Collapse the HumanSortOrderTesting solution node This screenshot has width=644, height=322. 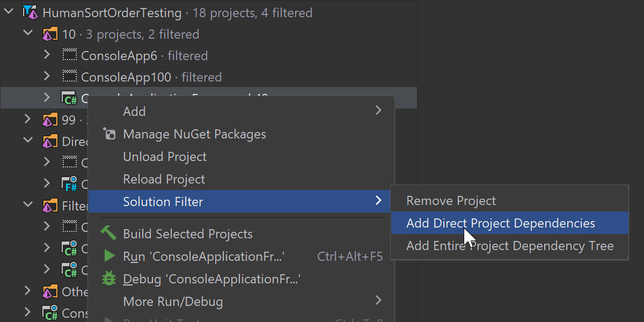point(9,12)
